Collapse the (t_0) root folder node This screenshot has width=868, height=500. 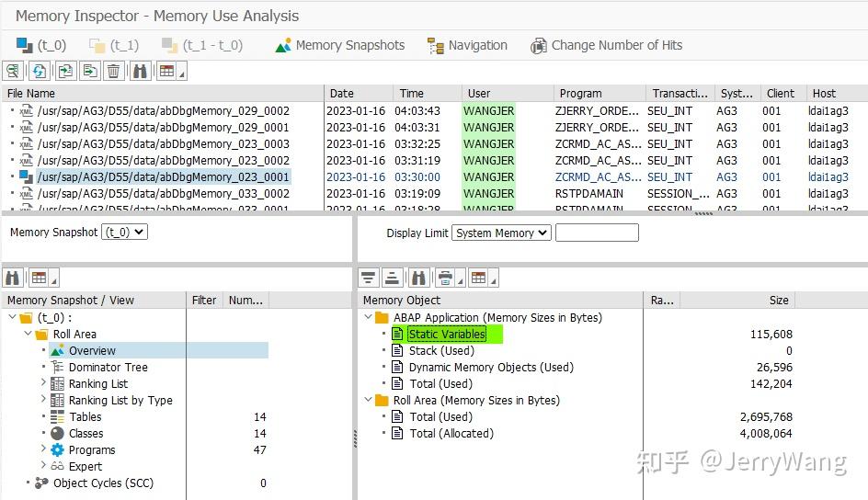(x=12, y=317)
